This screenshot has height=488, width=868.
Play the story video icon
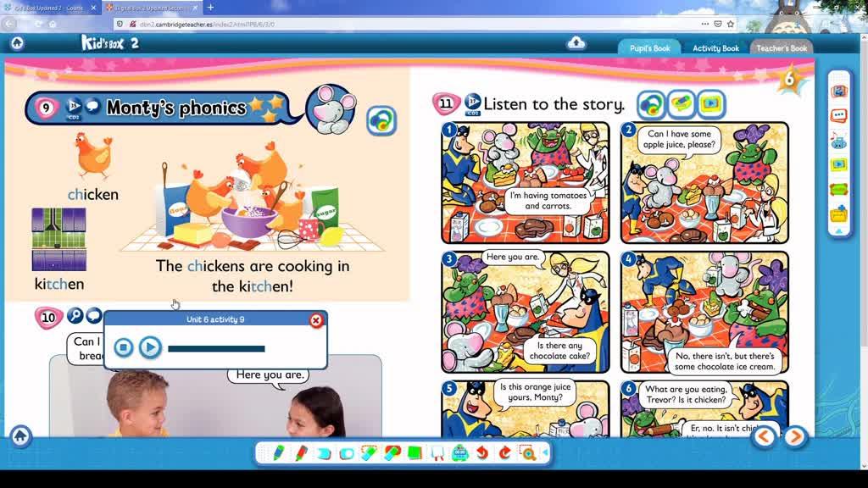[x=711, y=104]
